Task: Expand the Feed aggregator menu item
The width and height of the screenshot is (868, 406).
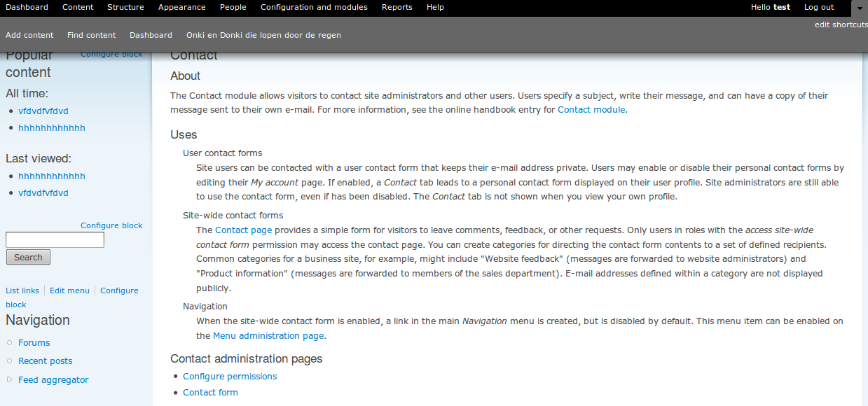Action: [10, 379]
